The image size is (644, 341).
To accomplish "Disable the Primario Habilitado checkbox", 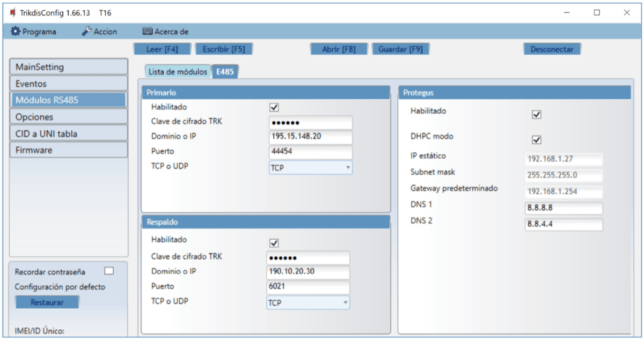I will pos(274,108).
